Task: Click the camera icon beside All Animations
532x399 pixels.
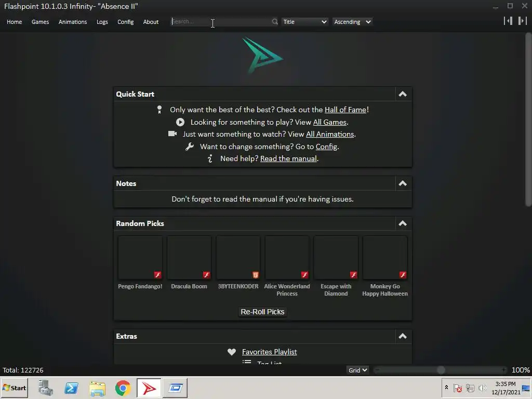Action: [x=172, y=134]
